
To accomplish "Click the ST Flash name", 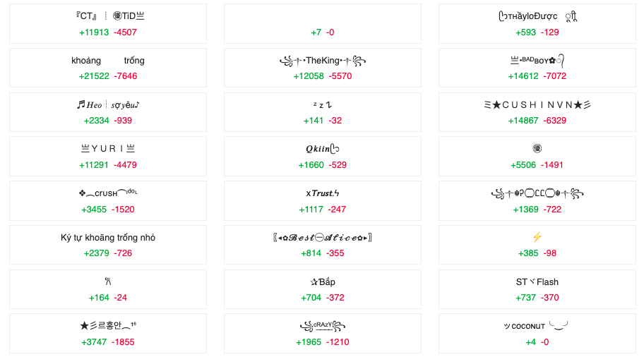I will click(x=537, y=282).
